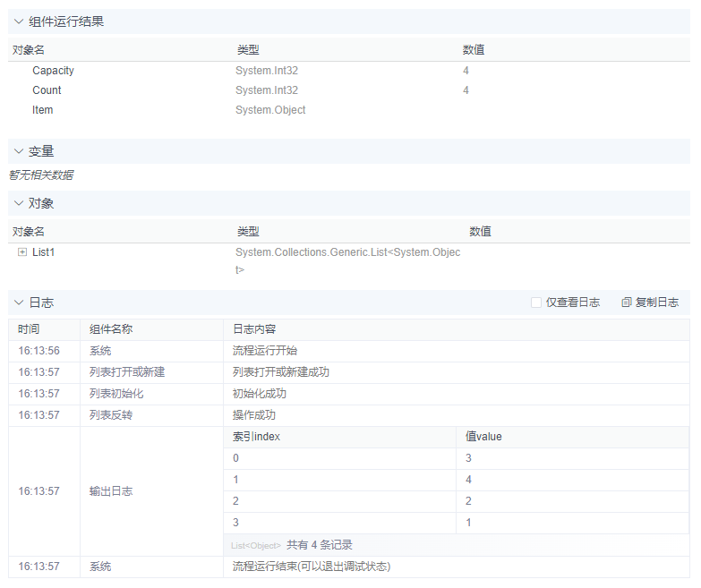
Task: Click the System.Int32 type for Capacity
Action: point(267,71)
